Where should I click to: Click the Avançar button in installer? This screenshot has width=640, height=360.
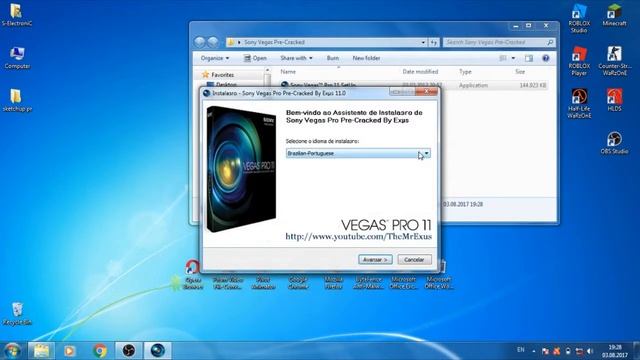coord(375,260)
